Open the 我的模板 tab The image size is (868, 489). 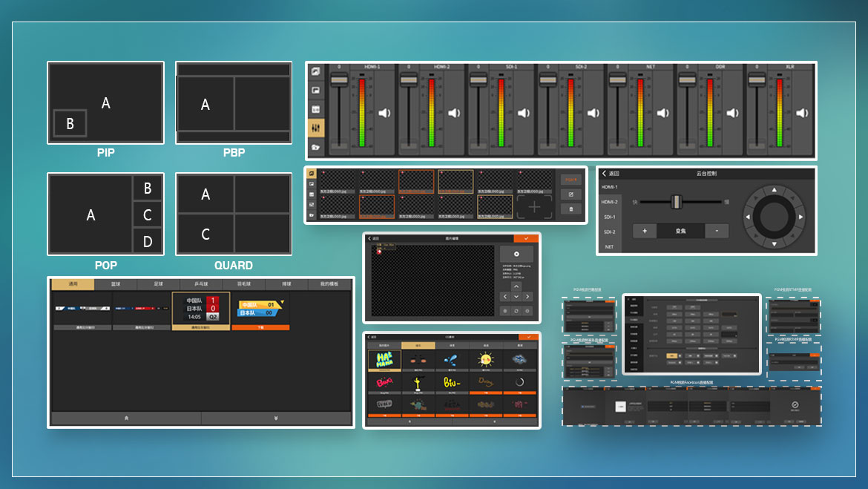tap(329, 284)
